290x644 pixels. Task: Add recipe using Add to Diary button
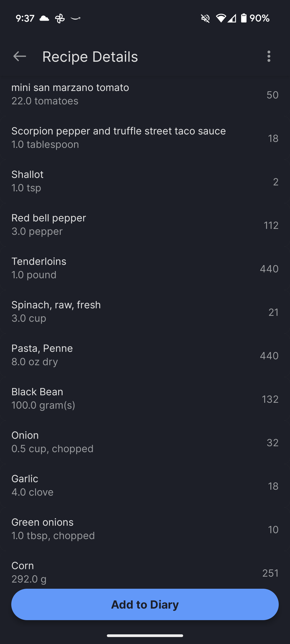click(x=145, y=604)
